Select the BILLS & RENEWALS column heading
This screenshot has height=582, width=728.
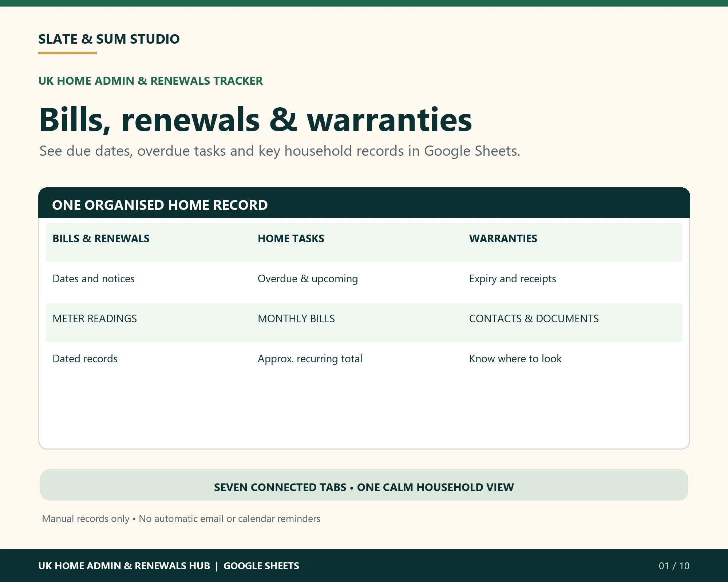(101, 239)
